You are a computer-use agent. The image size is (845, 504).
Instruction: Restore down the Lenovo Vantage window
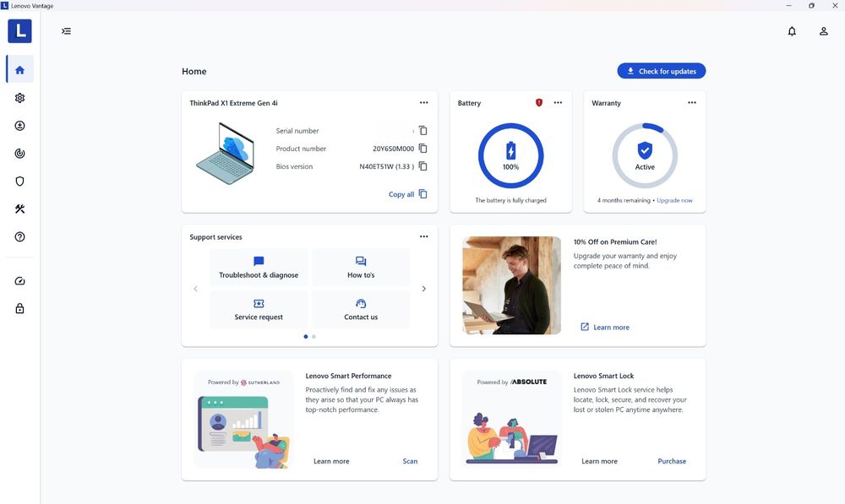[x=811, y=5]
